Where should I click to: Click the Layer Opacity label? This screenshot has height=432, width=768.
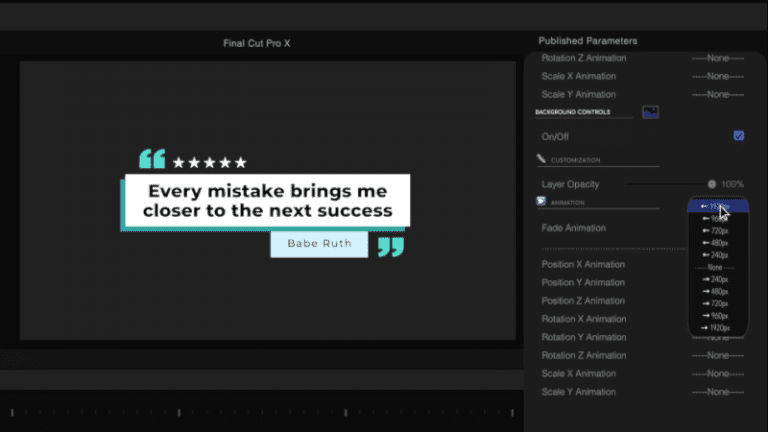[x=570, y=184]
